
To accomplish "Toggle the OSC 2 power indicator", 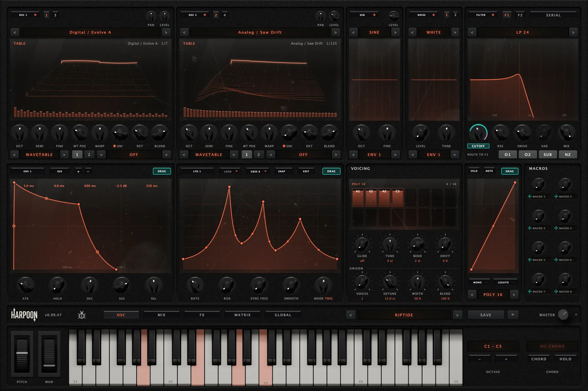I will point(205,15).
